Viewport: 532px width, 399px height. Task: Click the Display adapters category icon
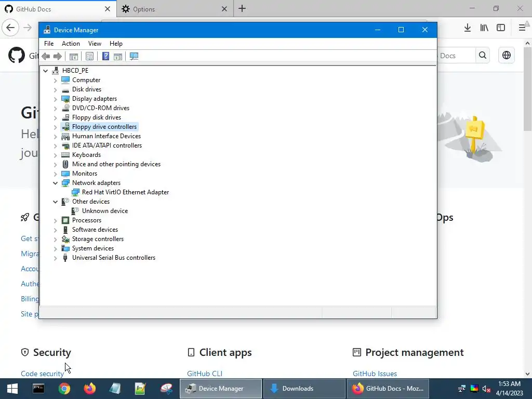[65, 99]
